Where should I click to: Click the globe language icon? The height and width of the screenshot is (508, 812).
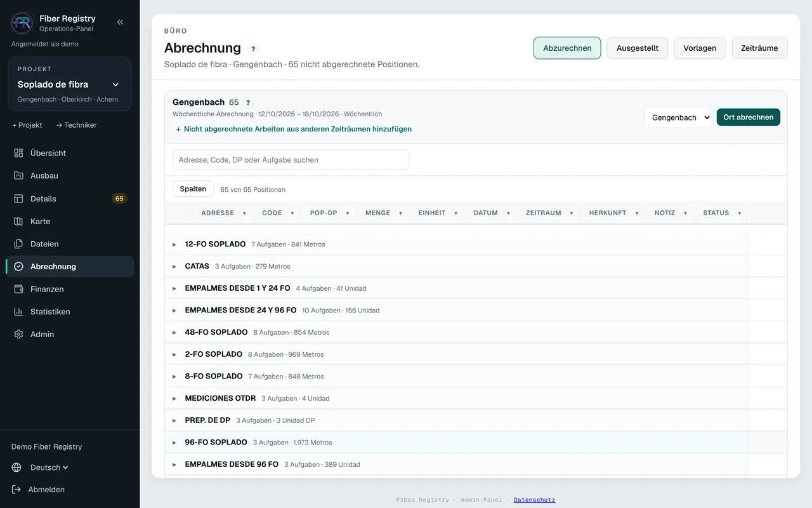16,467
